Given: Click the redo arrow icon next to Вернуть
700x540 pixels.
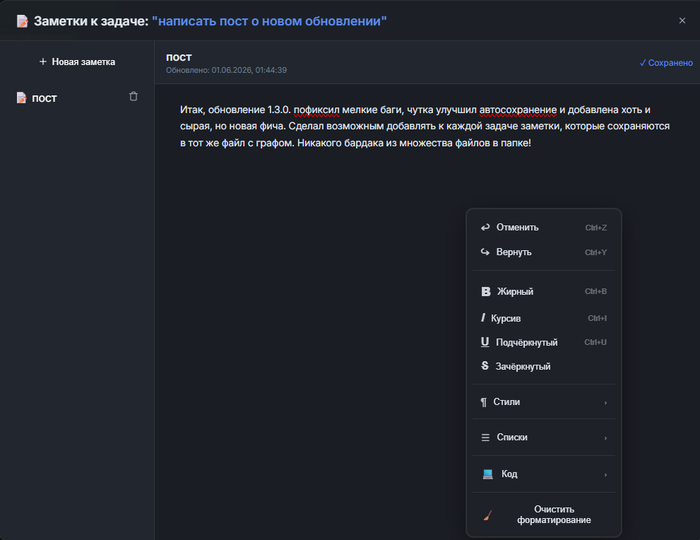Looking at the screenshot, I should [x=485, y=252].
